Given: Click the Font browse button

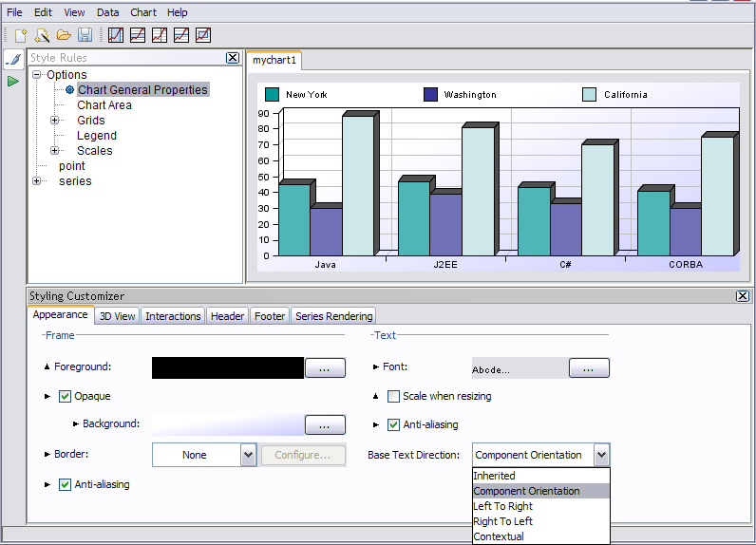Looking at the screenshot, I should click(589, 367).
